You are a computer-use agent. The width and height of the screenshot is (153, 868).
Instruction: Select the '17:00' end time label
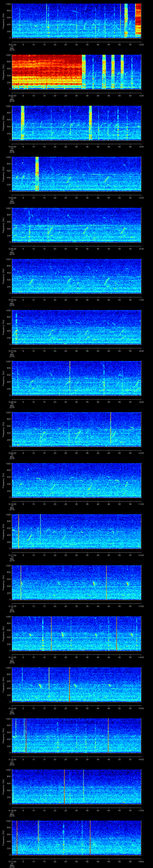(141, 810)
